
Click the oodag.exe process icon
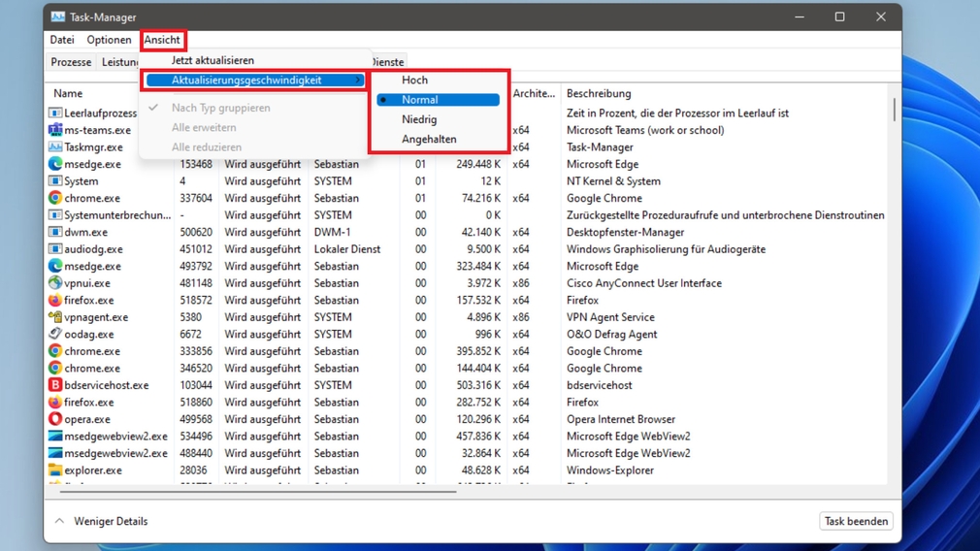[x=55, y=334]
